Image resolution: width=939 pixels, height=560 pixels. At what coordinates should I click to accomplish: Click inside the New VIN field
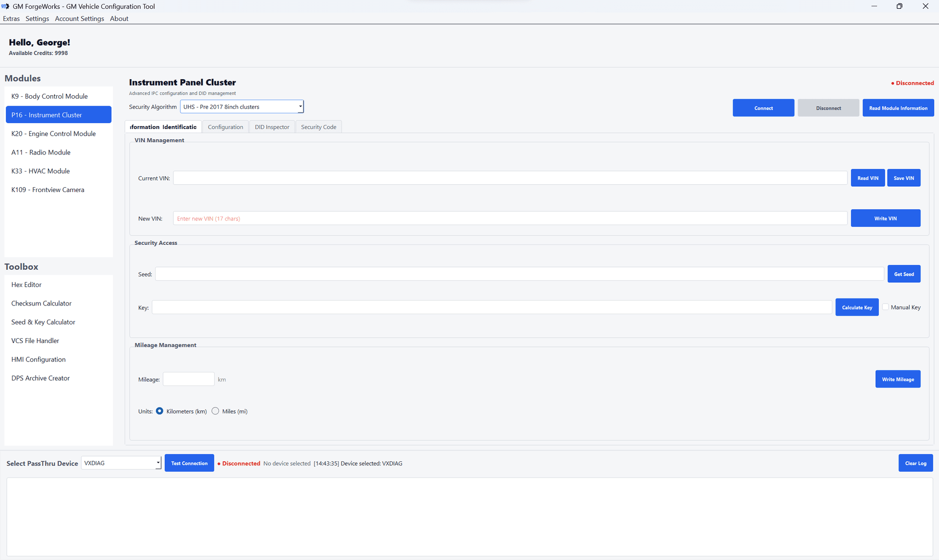(x=510, y=218)
